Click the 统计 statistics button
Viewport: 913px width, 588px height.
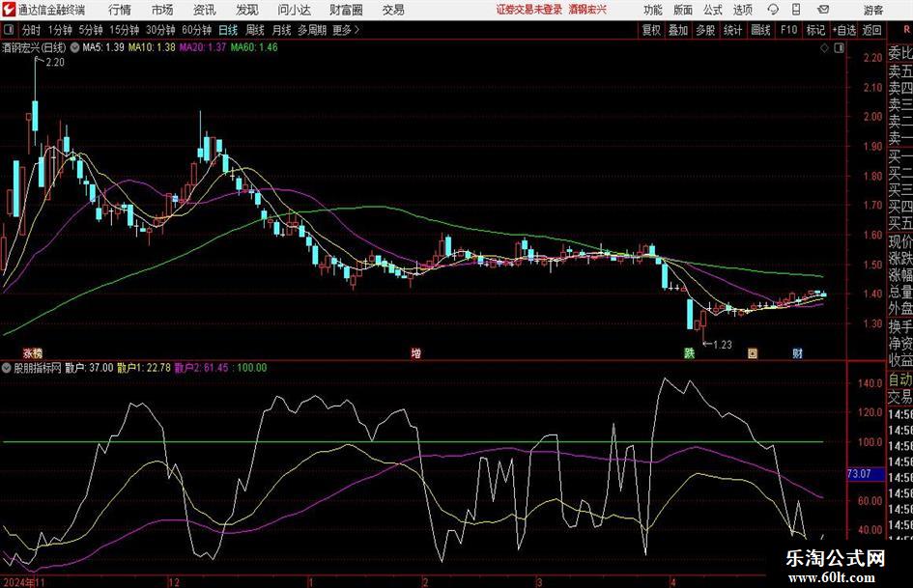pyautogui.click(x=732, y=30)
